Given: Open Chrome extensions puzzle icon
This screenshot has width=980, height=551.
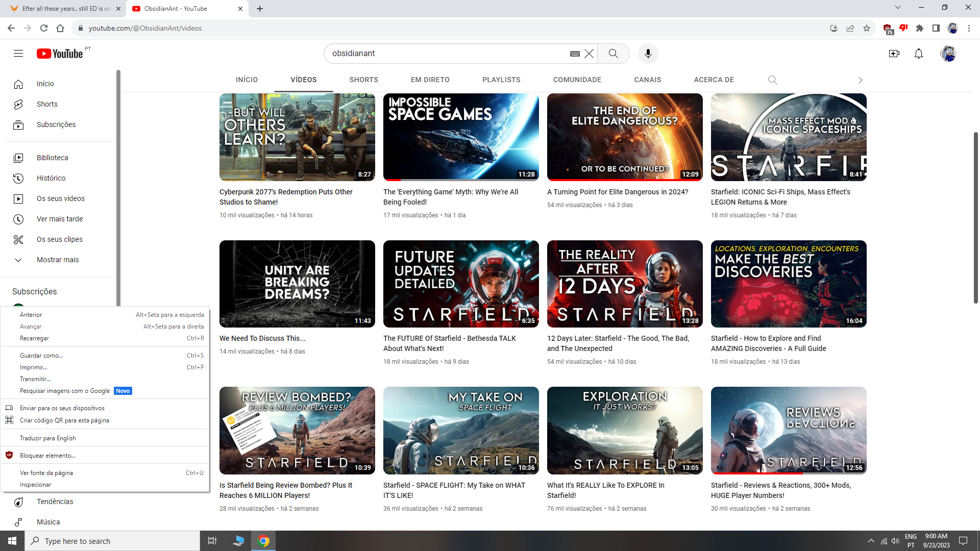Looking at the screenshot, I should tap(920, 28).
